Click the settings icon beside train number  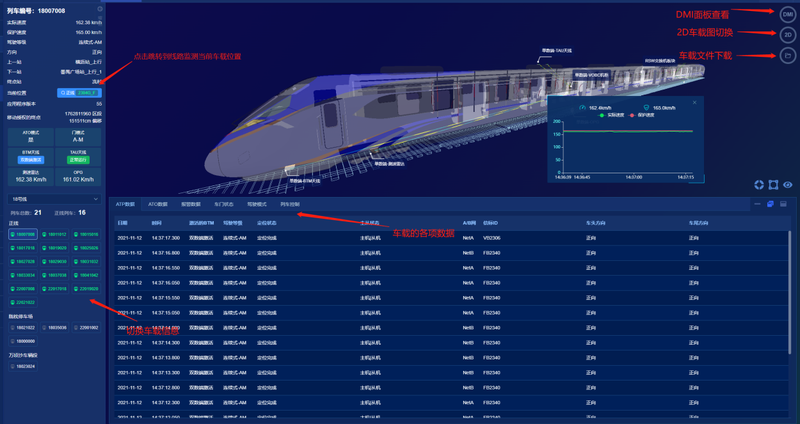click(x=99, y=9)
